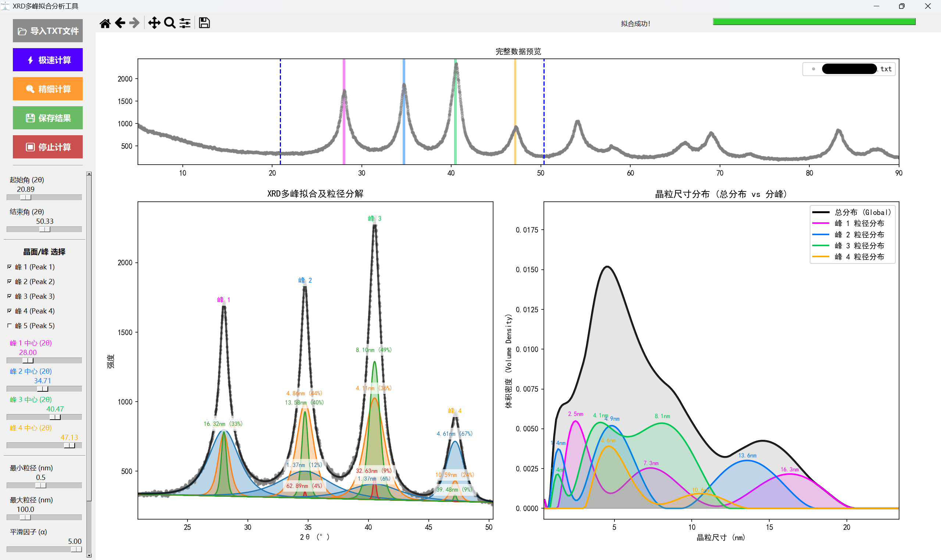Run 精细计算 fine calculation
941x560 pixels.
47,89
